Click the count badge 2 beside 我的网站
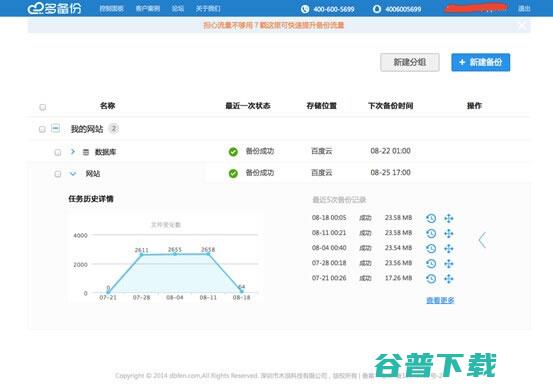 (114, 129)
